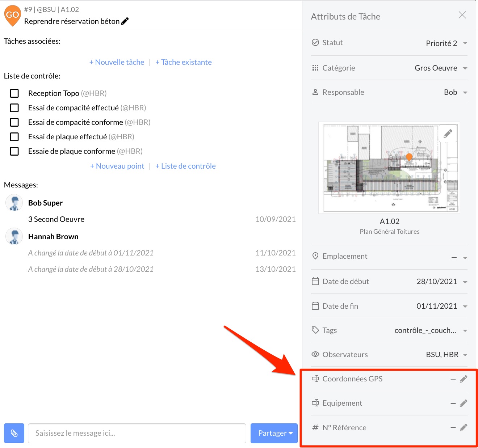Click the orange GO task marker
This screenshot has height=448, width=478.
pos(12,16)
